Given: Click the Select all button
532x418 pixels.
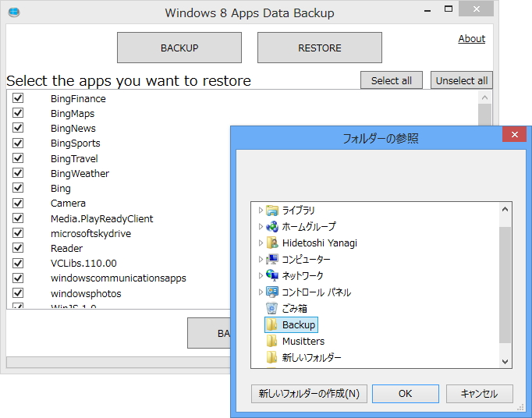Looking at the screenshot, I should 391,80.
